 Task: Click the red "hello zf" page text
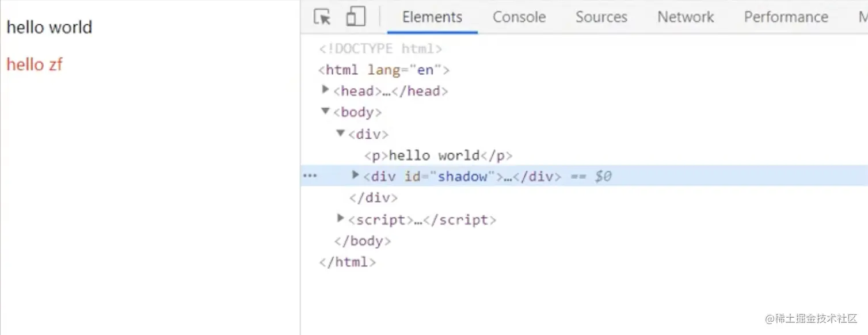(35, 64)
